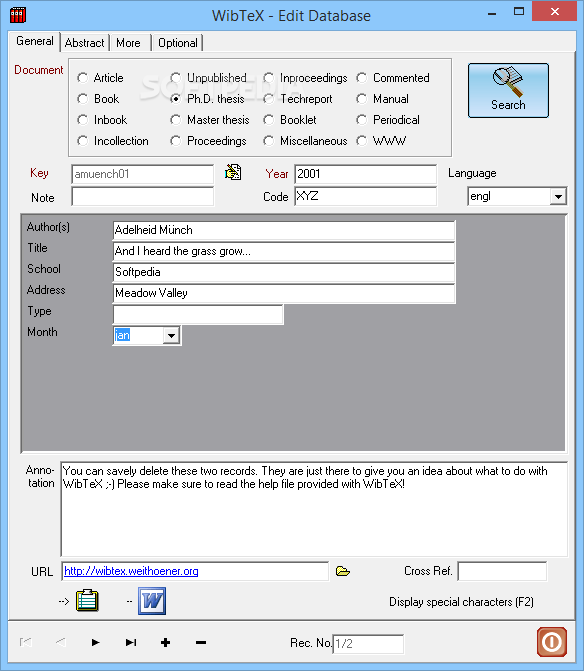Minimize the WibTeX window
The height and width of the screenshot is (671, 584).
pos(492,14)
